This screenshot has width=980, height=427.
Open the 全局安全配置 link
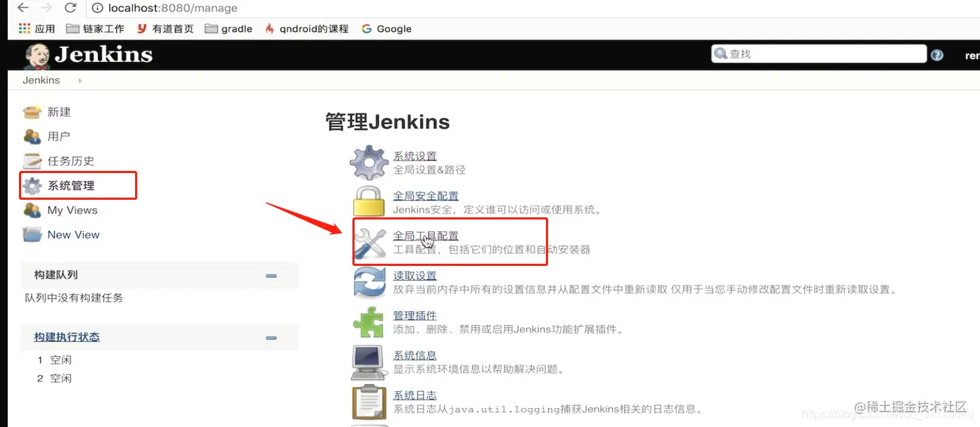click(426, 196)
